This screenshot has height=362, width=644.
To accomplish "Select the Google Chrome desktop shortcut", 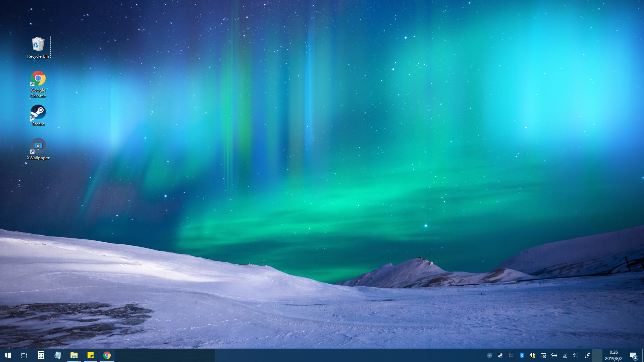I will pyautogui.click(x=38, y=84).
